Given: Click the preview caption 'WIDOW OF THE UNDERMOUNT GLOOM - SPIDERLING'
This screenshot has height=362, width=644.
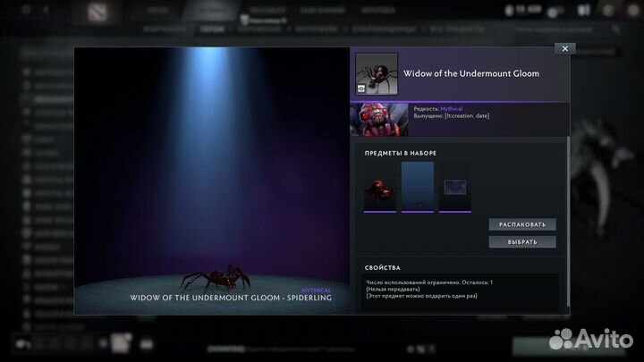Looking at the screenshot, I should pyautogui.click(x=231, y=298).
